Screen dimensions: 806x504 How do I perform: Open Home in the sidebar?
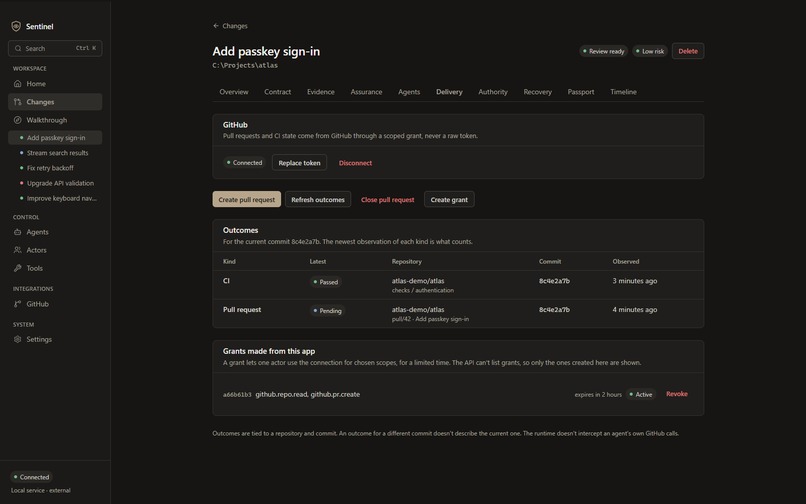point(55,83)
